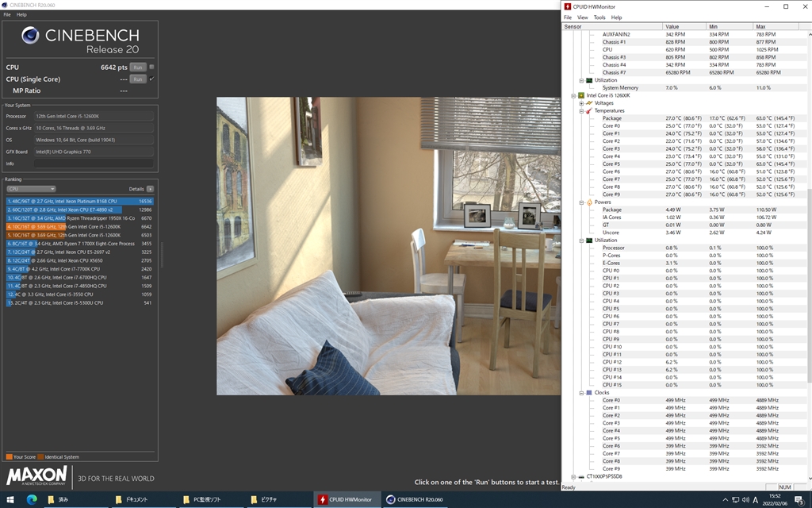This screenshot has height=508, width=812.
Task: Click the Utilization icon above the Processor row
Action: point(589,240)
